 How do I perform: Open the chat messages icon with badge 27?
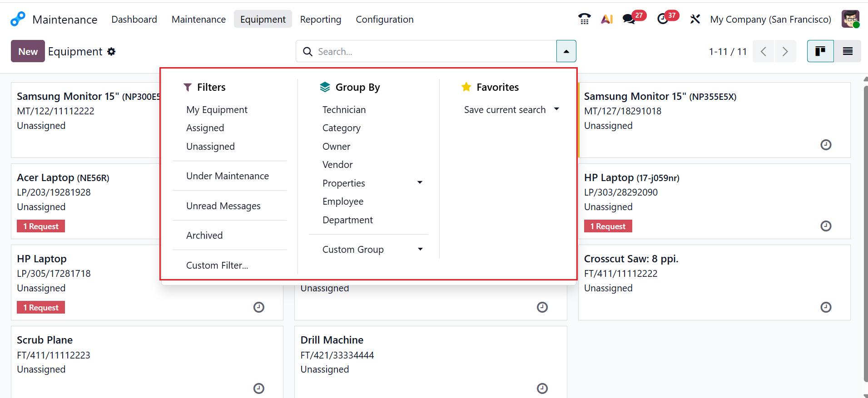click(x=629, y=19)
